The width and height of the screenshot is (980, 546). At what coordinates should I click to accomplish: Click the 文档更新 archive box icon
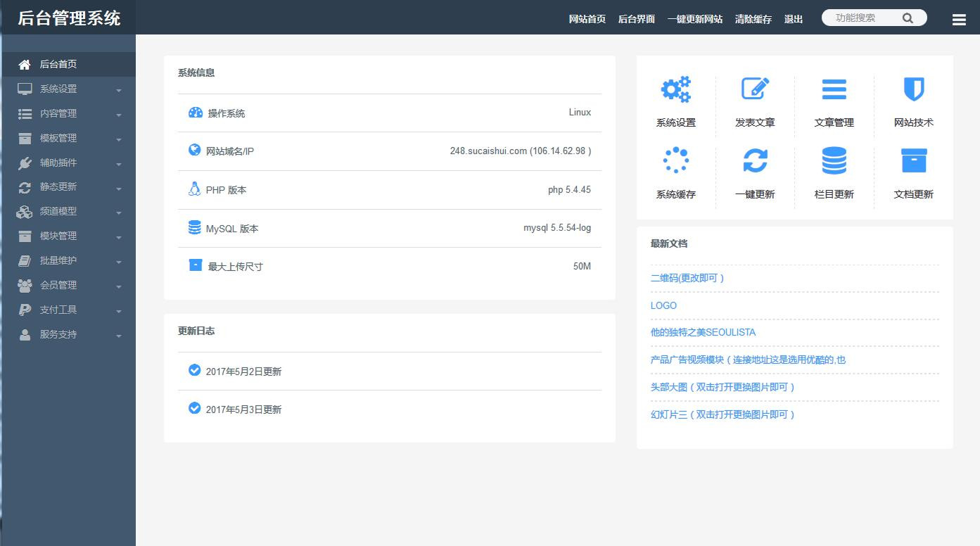[913, 161]
